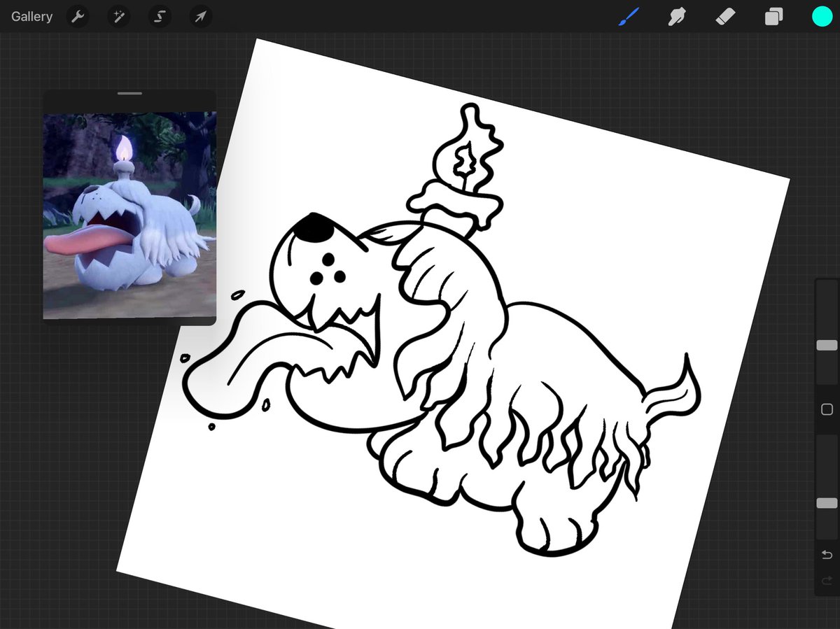Screen dimensions: 840x629
Task: Open the Actions wrench menu
Action: [x=78, y=17]
